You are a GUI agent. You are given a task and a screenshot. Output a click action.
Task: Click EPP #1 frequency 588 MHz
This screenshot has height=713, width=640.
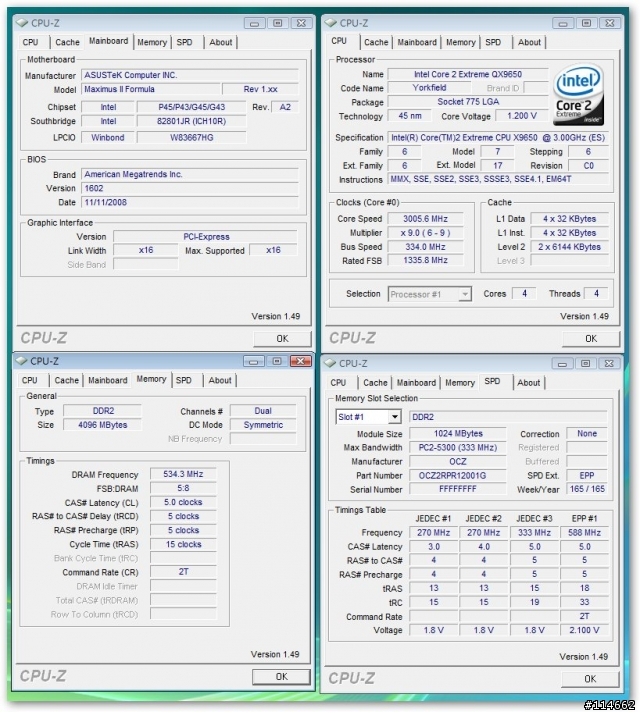tap(585, 532)
